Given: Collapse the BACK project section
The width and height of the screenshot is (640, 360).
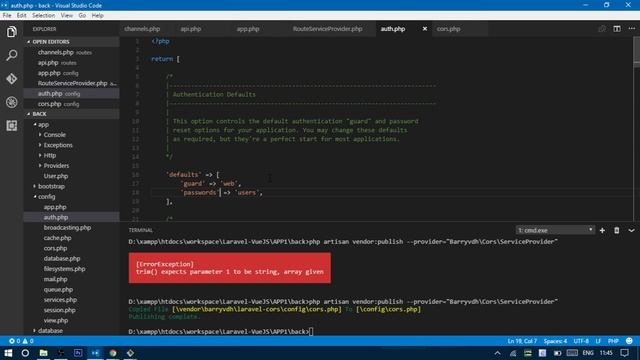Looking at the screenshot, I should point(71,114).
